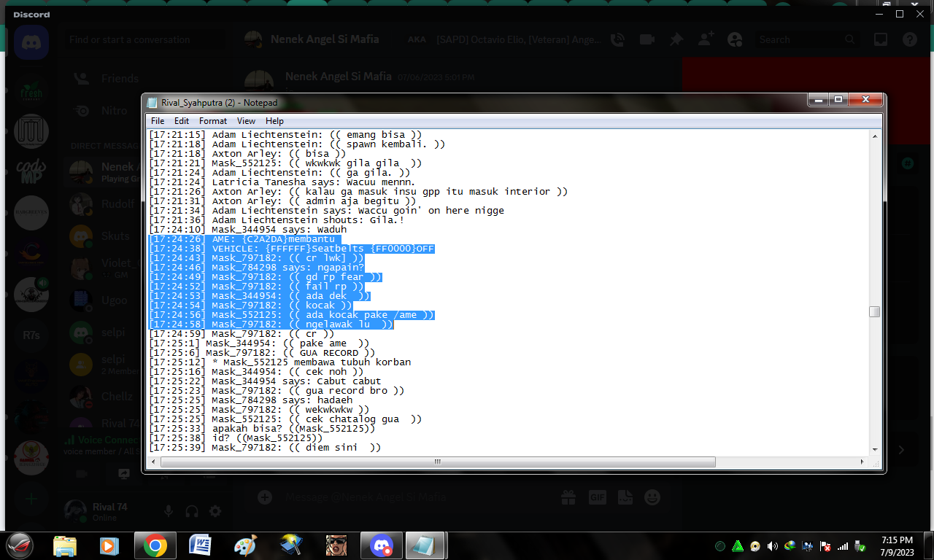
Task: Click Notepad vertical scrollbar thumb
Action: coord(874,312)
